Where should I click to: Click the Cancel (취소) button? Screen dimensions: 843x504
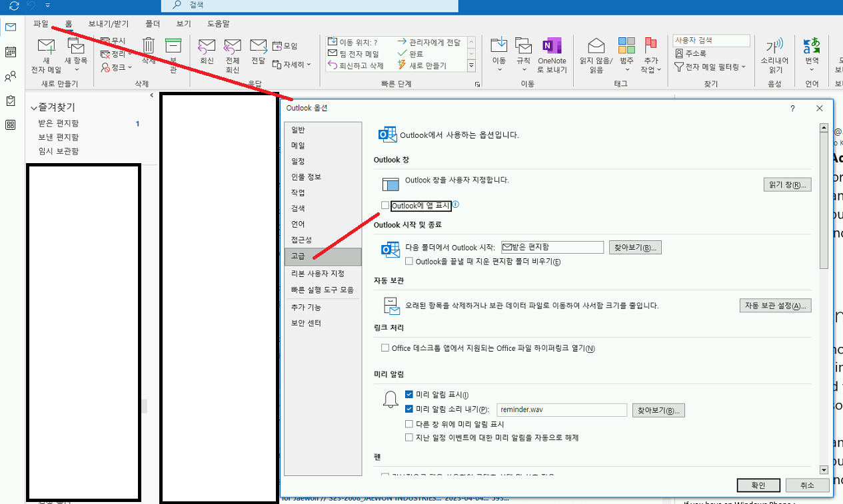click(x=808, y=485)
